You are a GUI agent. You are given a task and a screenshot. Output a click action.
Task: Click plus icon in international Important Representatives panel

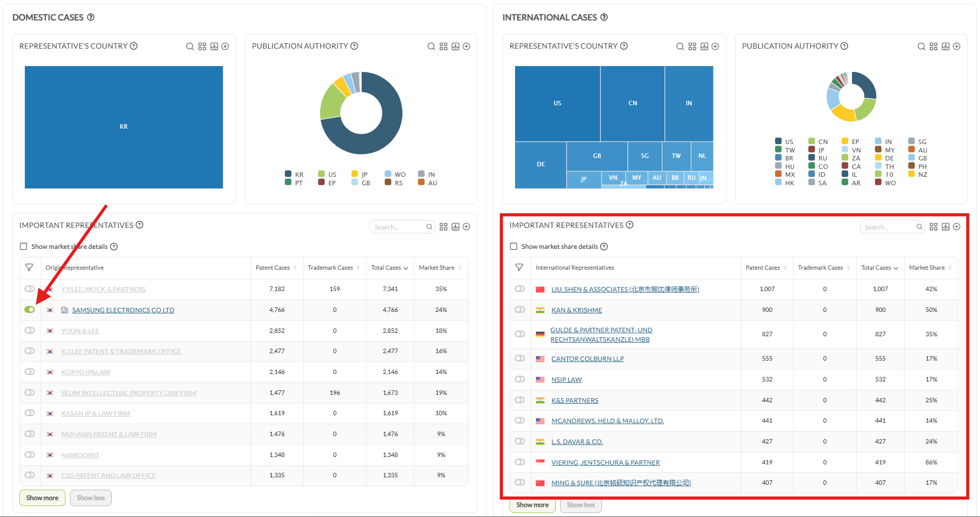click(x=957, y=226)
